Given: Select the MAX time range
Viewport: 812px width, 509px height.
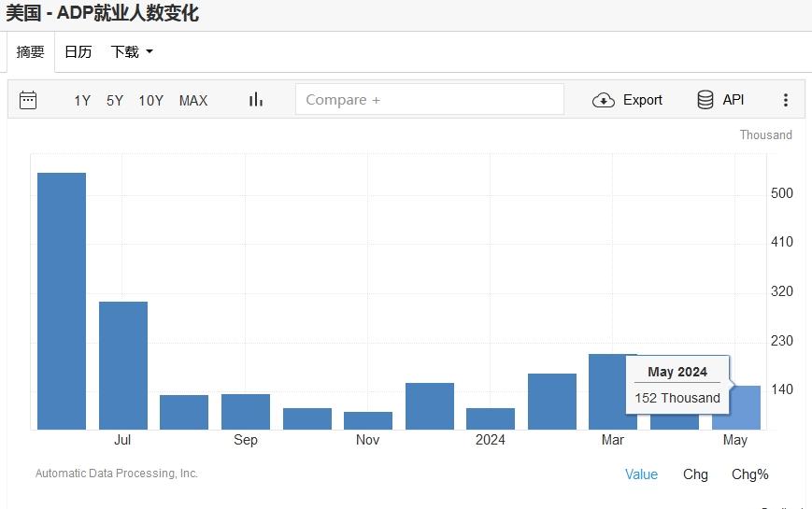Looking at the screenshot, I should tap(193, 101).
